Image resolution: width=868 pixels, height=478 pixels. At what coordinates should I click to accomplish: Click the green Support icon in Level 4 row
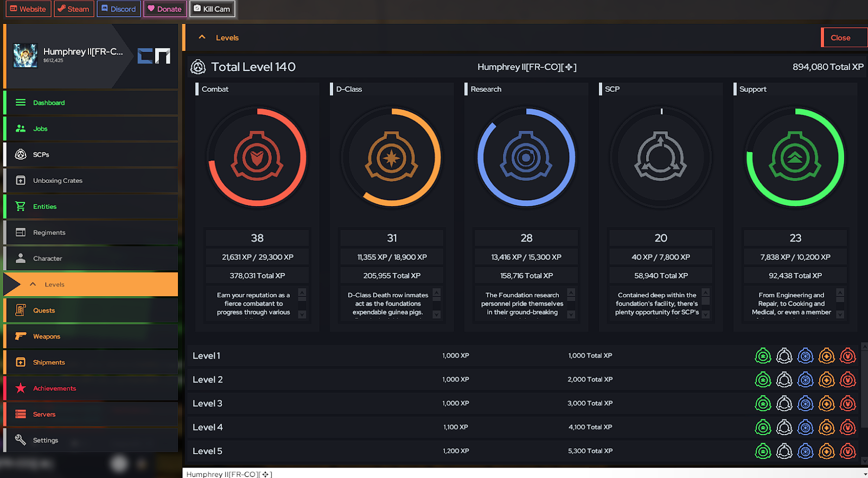(763, 428)
